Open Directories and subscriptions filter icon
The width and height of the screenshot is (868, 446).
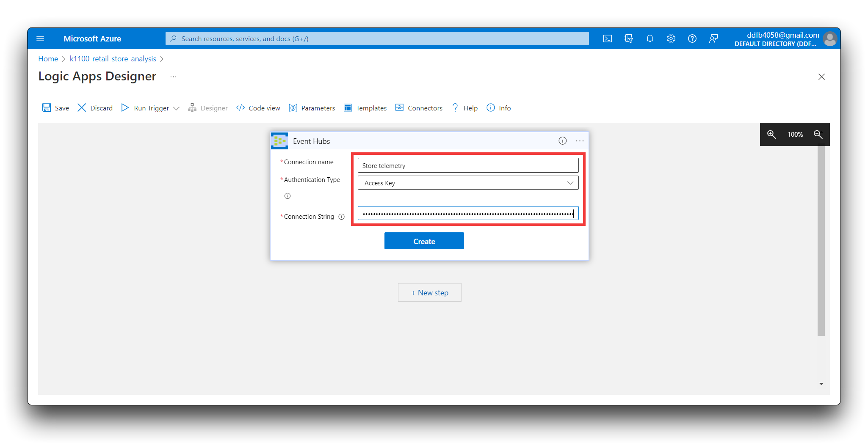(x=628, y=39)
